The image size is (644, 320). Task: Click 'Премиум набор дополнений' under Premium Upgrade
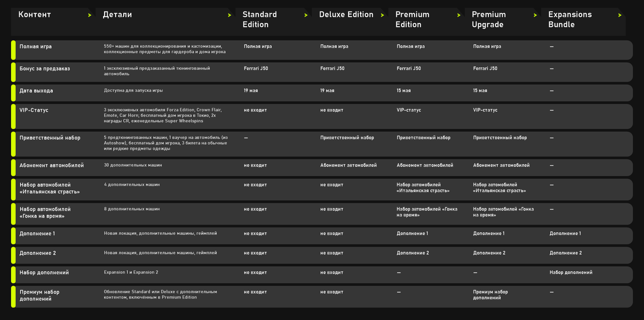point(491,295)
